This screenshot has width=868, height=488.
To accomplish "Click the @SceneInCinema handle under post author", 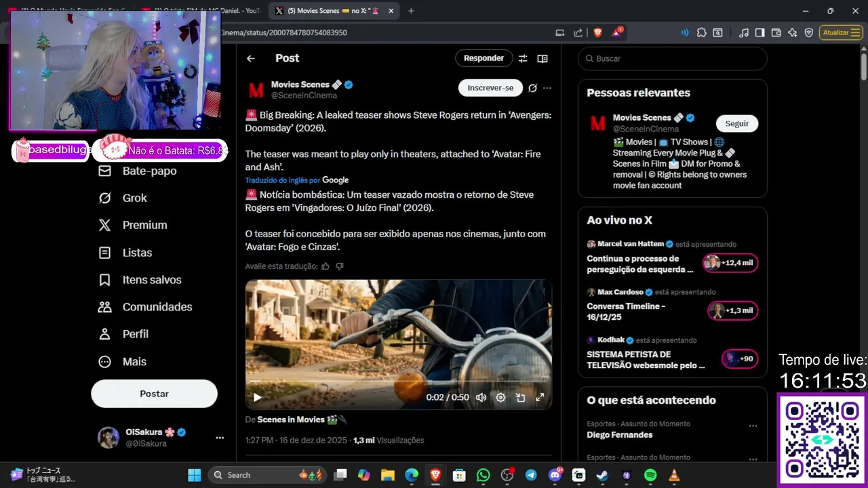I will click(x=304, y=96).
